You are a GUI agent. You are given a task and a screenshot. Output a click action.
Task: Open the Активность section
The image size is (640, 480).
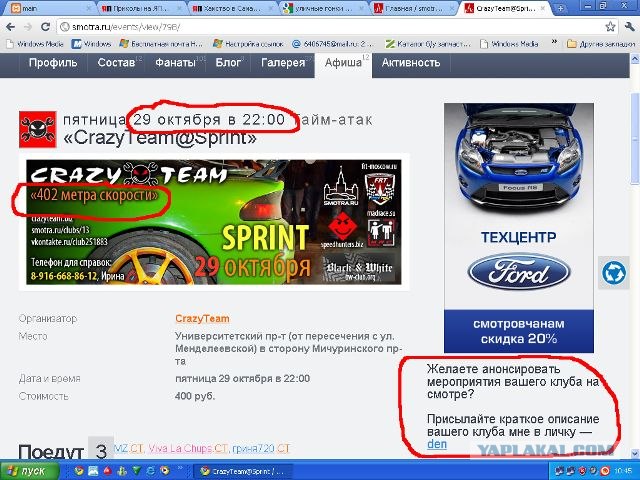click(x=411, y=63)
